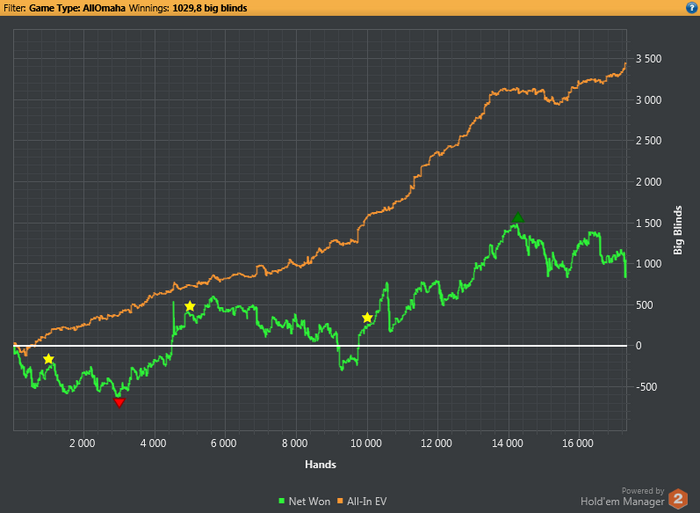This screenshot has width=700, height=513.
Task: Click the '2 000' x-axis label
Action: click(x=82, y=443)
